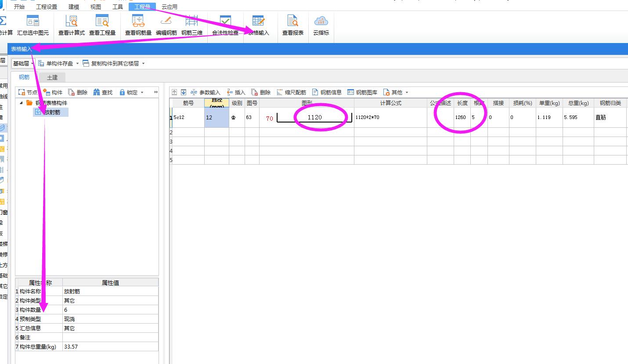This screenshot has height=364, width=628.
Task: Switch to the 土建 tab
Action: (52, 77)
